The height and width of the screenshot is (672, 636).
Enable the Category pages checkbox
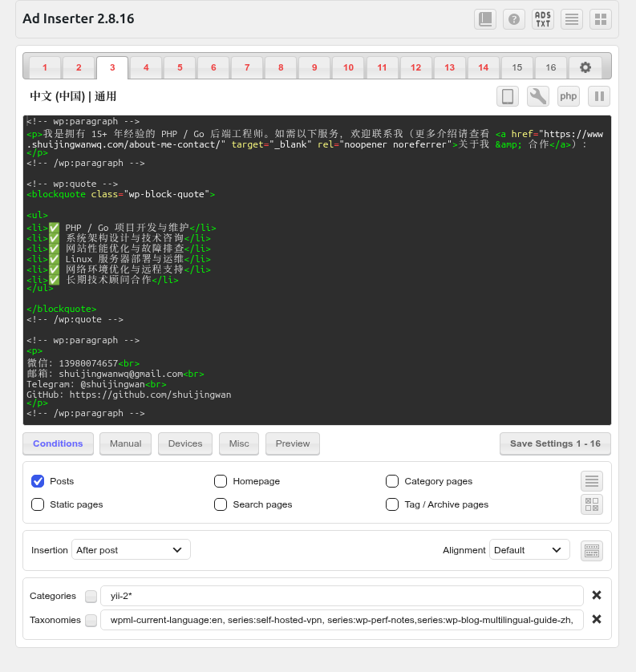[392, 481]
